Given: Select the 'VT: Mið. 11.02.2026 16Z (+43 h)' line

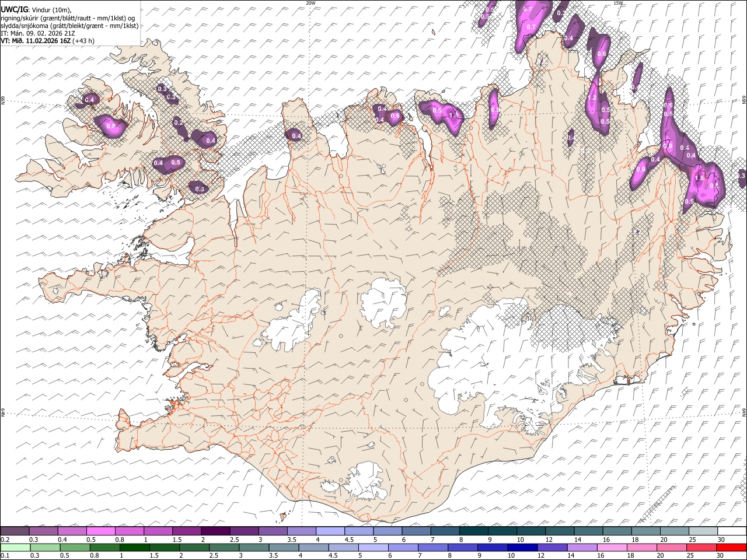Looking at the screenshot, I should (x=47, y=41).
